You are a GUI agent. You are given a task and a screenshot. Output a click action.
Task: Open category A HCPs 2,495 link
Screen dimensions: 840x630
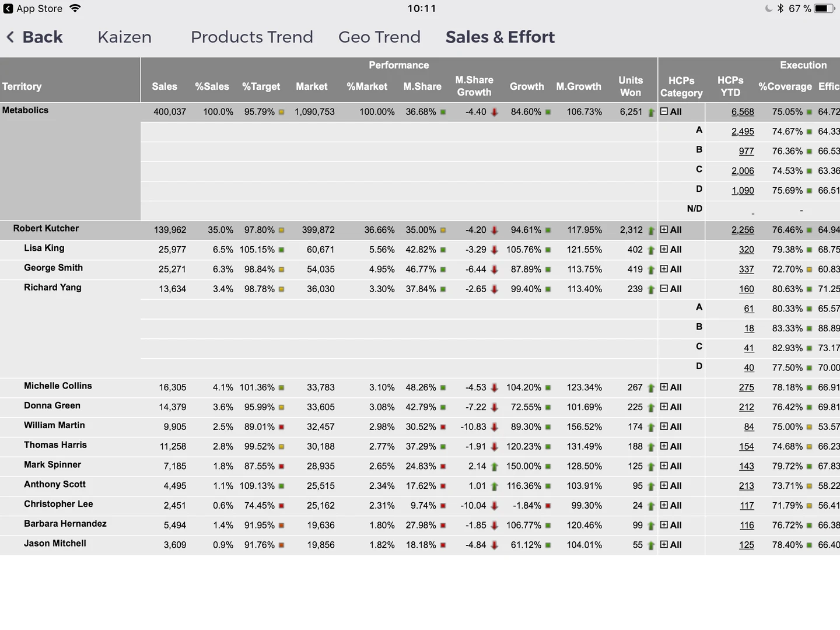(743, 132)
